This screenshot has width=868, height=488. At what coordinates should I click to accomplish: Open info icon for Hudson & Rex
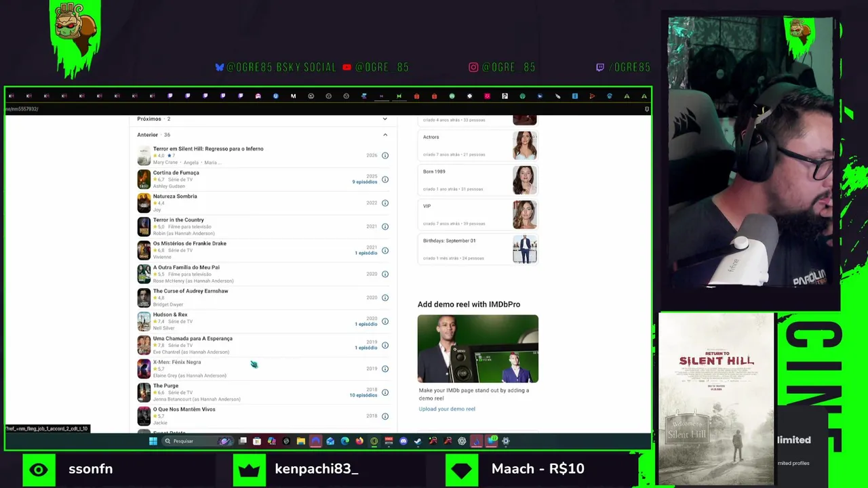[x=385, y=321]
